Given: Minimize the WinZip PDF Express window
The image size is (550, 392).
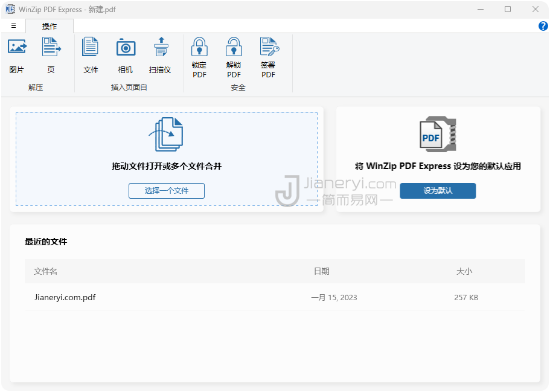Looking at the screenshot, I should (481, 9).
